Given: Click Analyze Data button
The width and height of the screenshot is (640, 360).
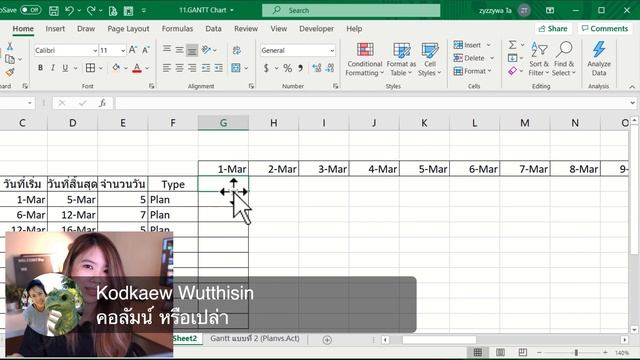Looking at the screenshot, I should (599, 59).
